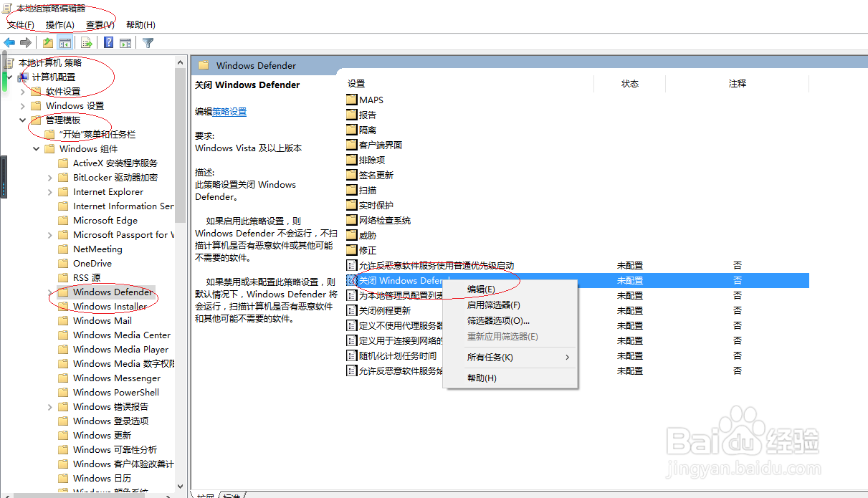868x498 pixels.
Task: Click the blue question mark Help icon
Action: [x=108, y=43]
